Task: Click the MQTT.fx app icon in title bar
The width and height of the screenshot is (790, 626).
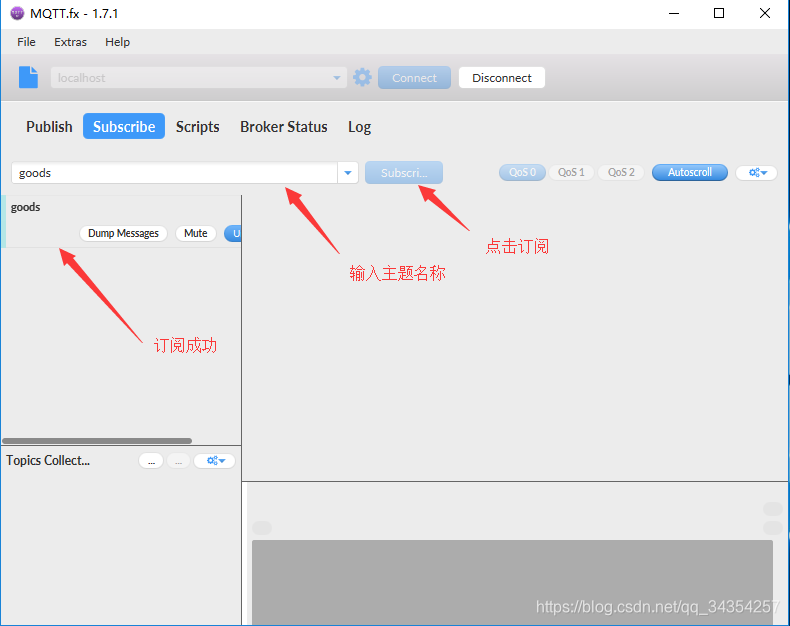Action: click(x=17, y=13)
